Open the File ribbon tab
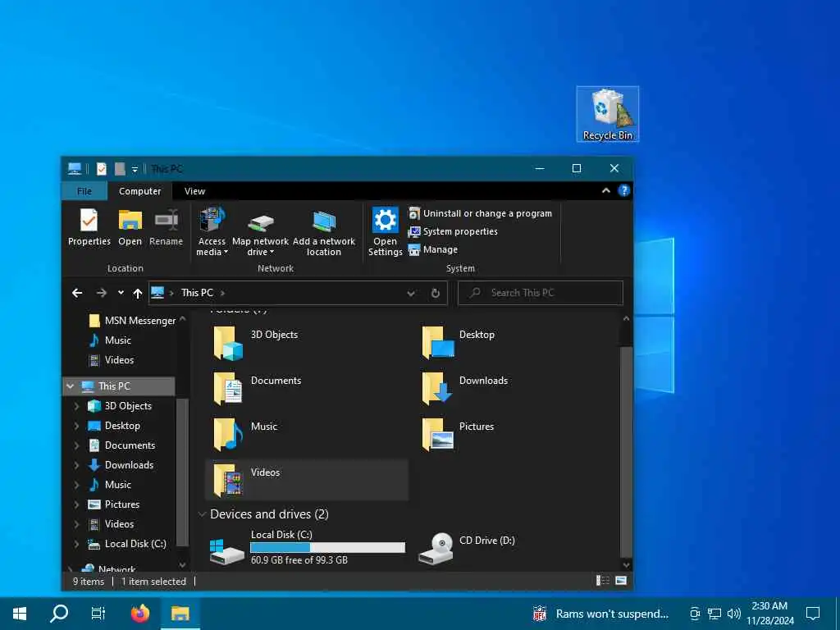 pos(84,191)
